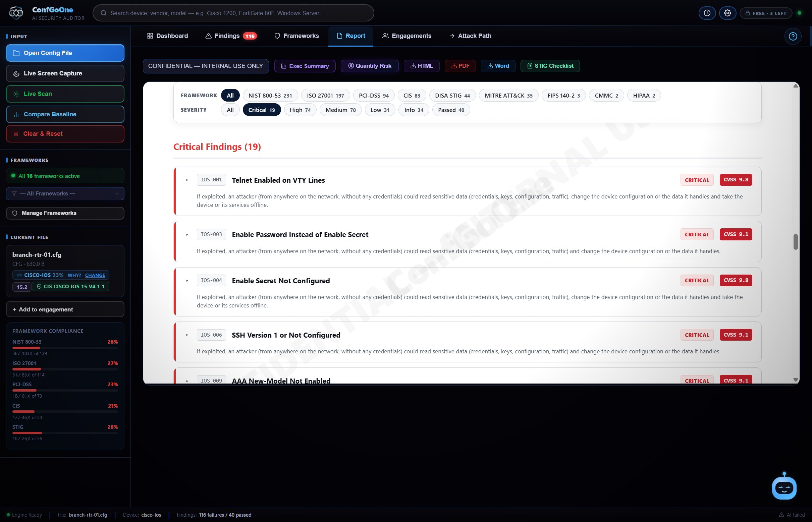Click the Findings warning triangle icon
This screenshot has width=812, height=522.
(x=209, y=36)
